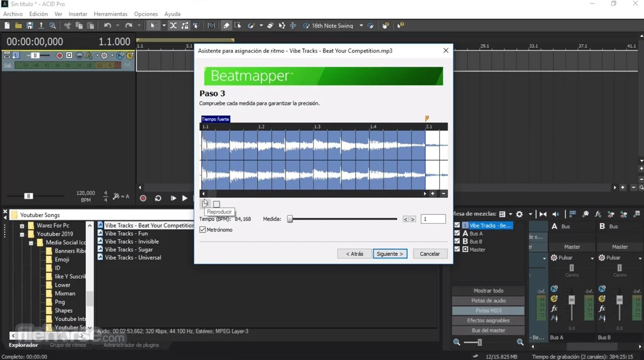The image size is (644, 360).
Task: Click the Cancelar button
Action: [x=430, y=254]
